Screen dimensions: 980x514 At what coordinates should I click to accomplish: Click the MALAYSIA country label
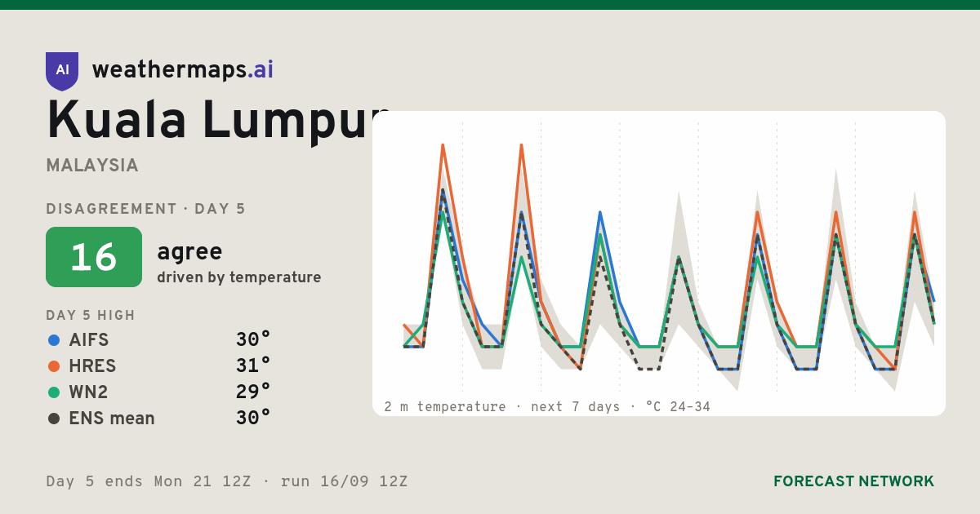pos(92,166)
